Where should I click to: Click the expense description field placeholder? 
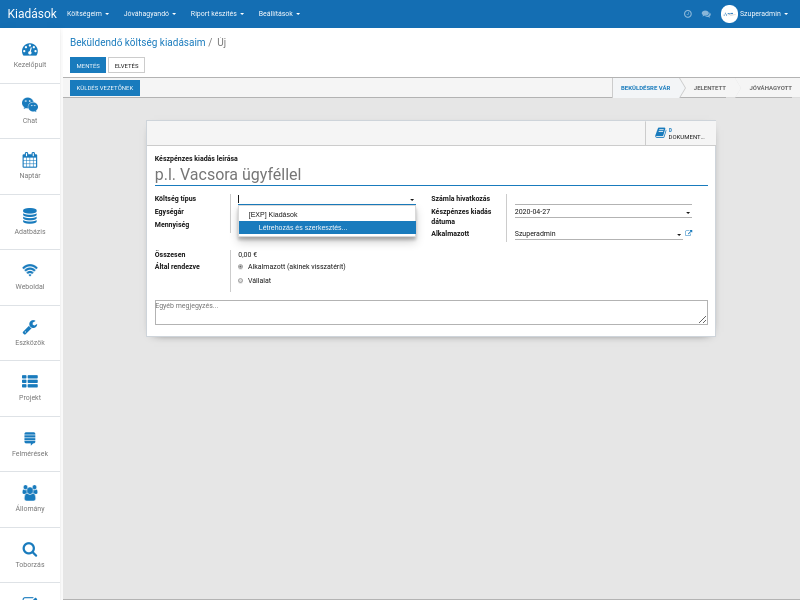tap(431, 174)
